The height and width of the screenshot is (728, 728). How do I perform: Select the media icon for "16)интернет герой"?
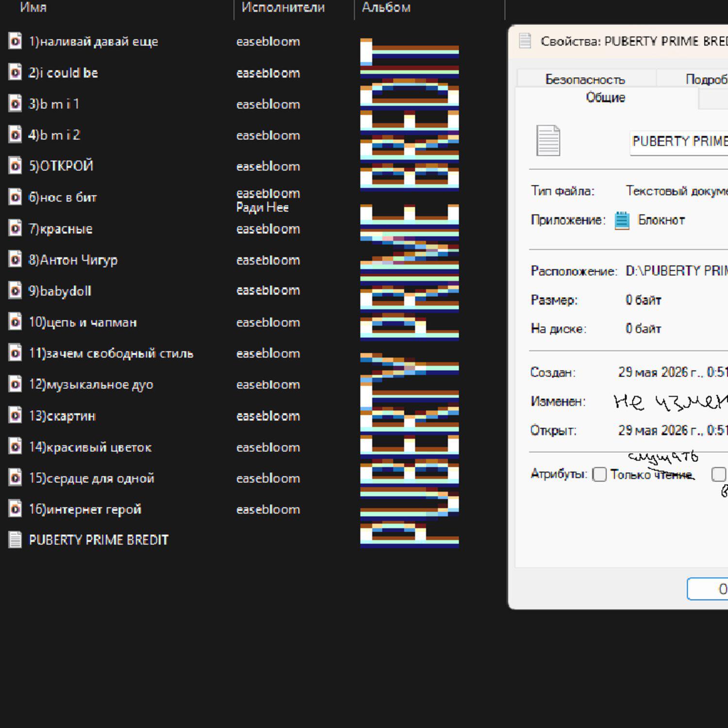(x=16, y=509)
